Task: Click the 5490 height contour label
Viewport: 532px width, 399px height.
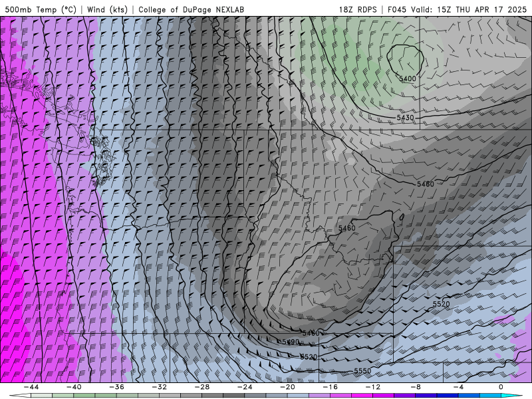Action: point(291,342)
